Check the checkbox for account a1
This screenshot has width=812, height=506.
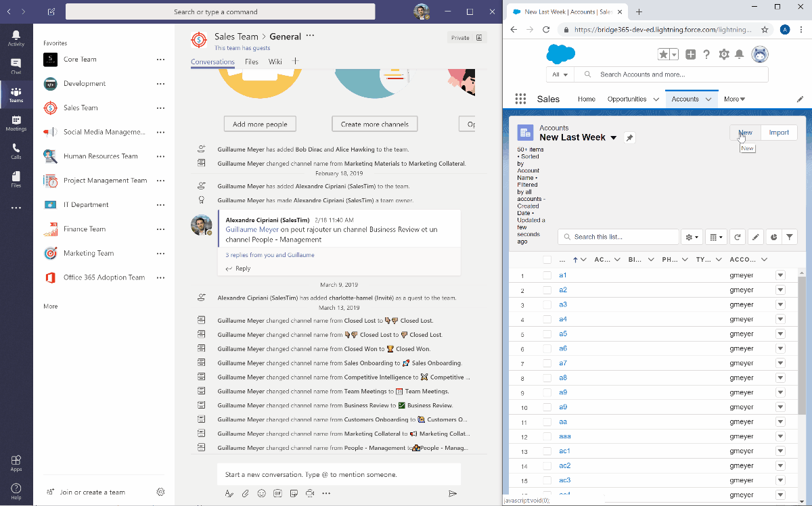[x=547, y=275]
